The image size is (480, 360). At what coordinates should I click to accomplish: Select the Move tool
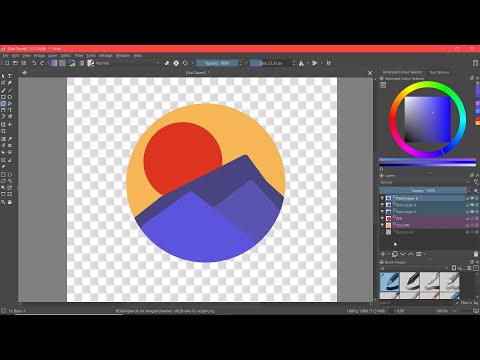(x=10, y=124)
